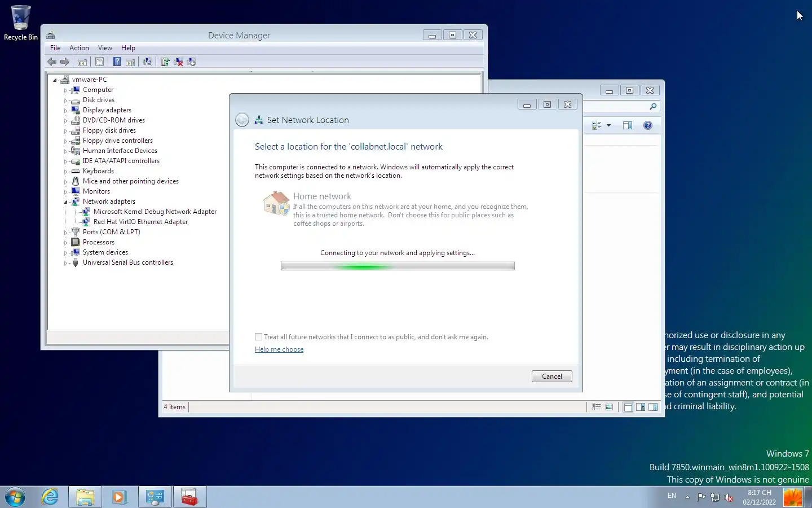Click the Disable device down-arrow toolbar icon
Image resolution: width=812 pixels, height=508 pixels.
coord(191,62)
